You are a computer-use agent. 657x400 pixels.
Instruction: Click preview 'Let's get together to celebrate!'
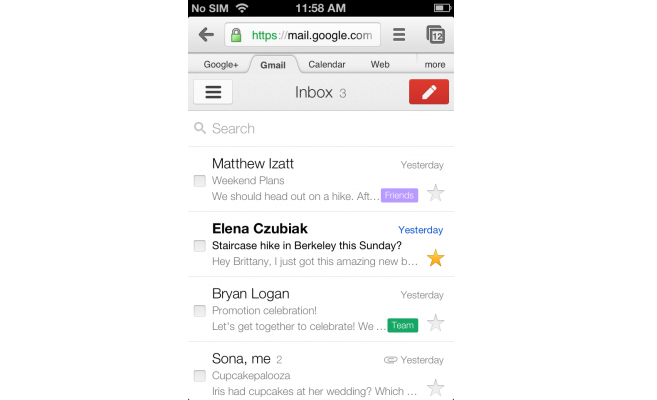point(299,326)
